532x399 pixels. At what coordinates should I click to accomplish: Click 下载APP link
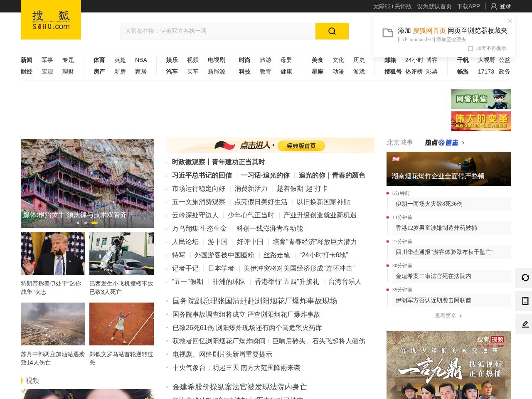468,6
